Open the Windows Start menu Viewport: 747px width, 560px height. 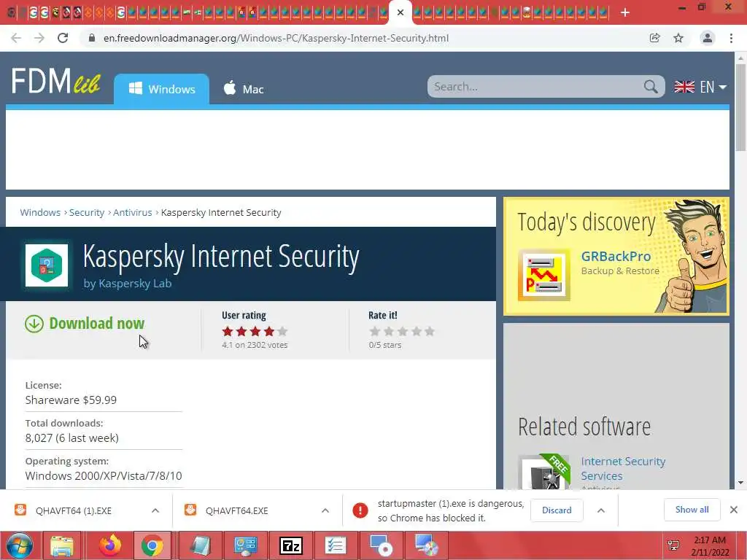[x=19, y=545]
